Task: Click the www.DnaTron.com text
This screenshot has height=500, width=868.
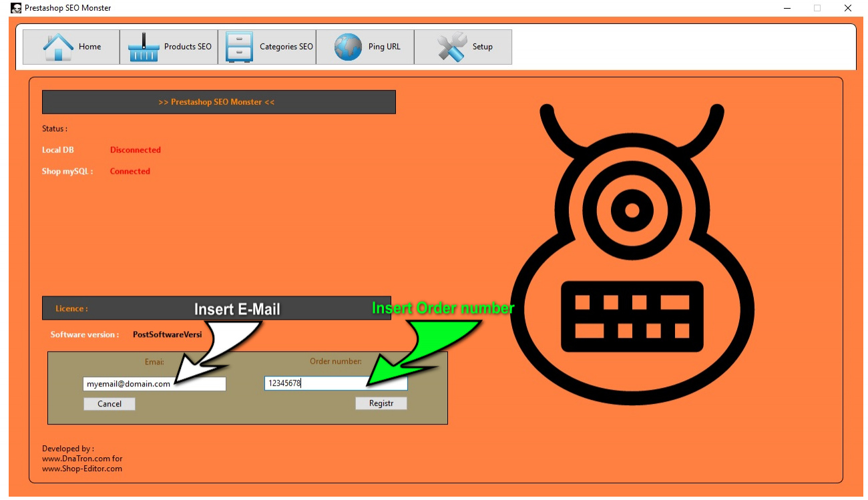Action: pos(75,459)
